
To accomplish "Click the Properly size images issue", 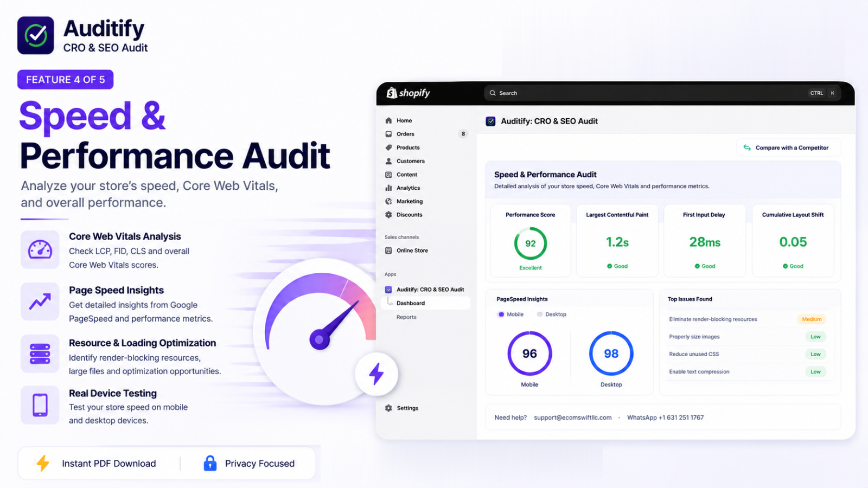I will 694,337.
